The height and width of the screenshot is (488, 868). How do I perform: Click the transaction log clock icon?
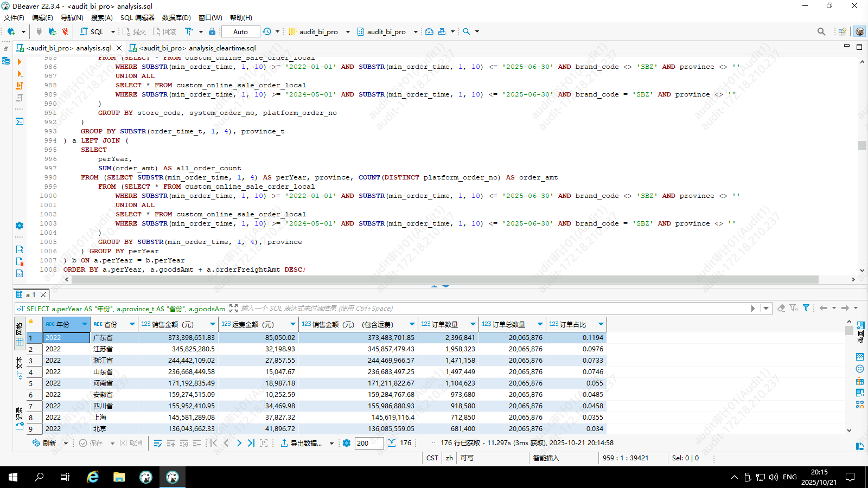(267, 31)
